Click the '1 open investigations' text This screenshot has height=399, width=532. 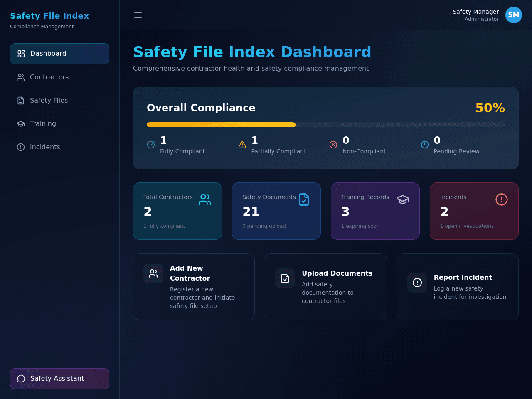point(467,226)
